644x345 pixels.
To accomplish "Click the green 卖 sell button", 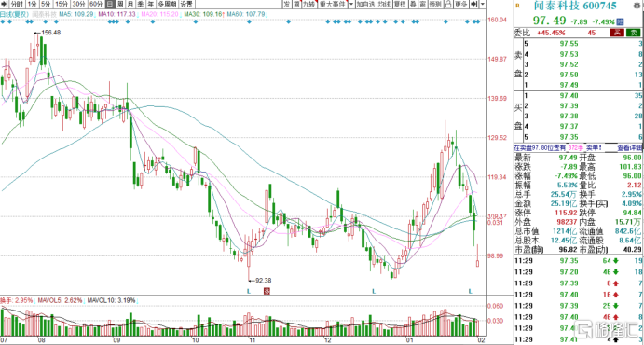I will (x=633, y=33).
